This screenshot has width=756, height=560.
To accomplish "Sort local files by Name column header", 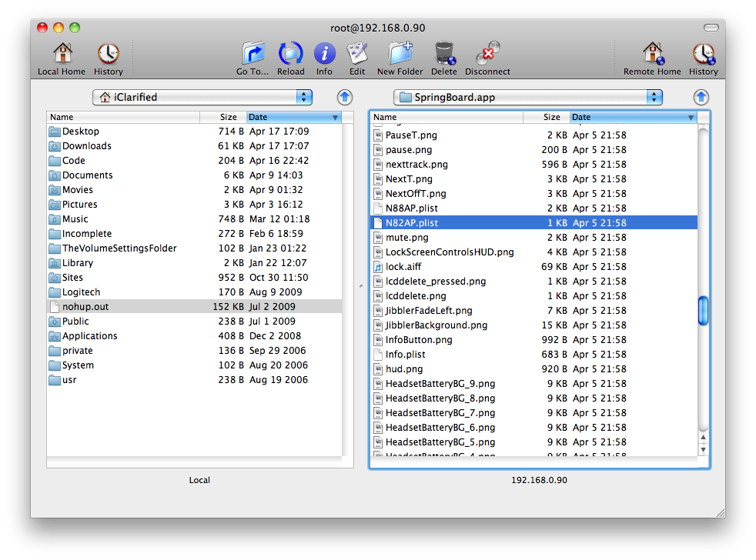I will 123,117.
